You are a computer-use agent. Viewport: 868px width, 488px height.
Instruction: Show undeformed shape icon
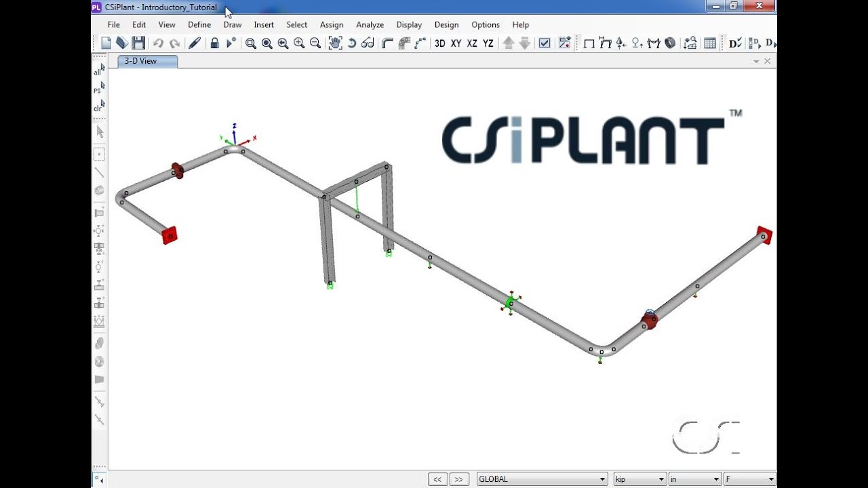pos(589,43)
